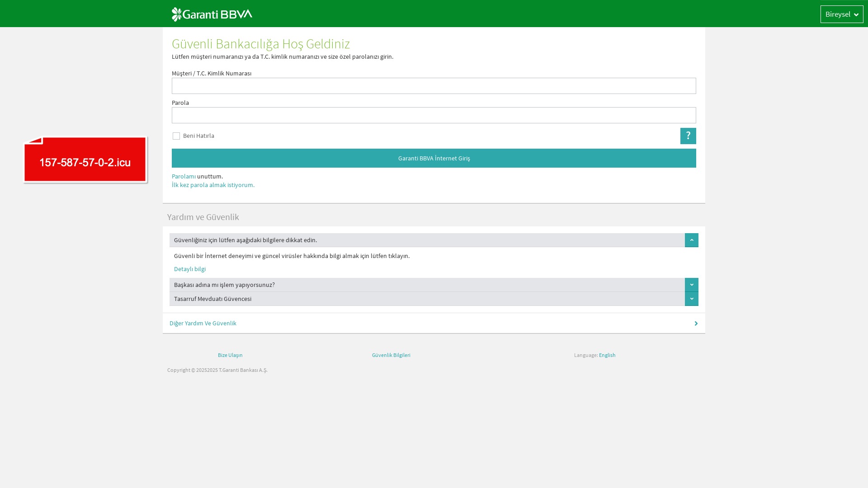Collapse the Güvenliğiniz için bilgilere dikkat edin section
Viewport: 868px width, 488px height.
click(x=692, y=240)
